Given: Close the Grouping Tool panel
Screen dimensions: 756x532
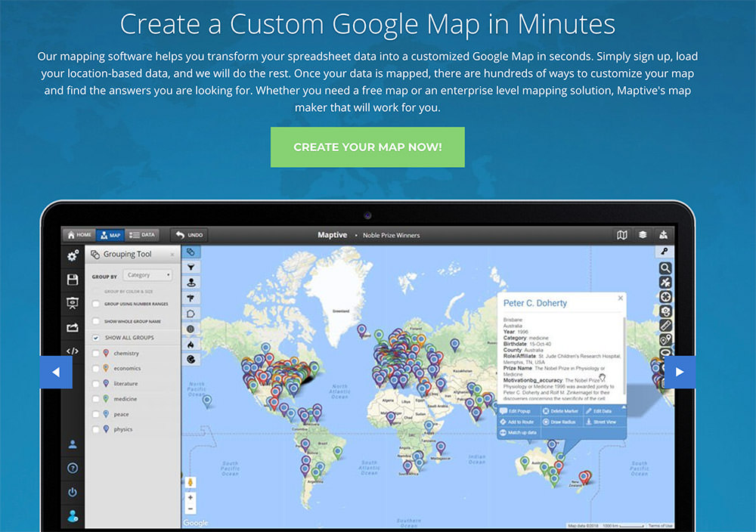Looking at the screenshot, I should tap(172, 255).
